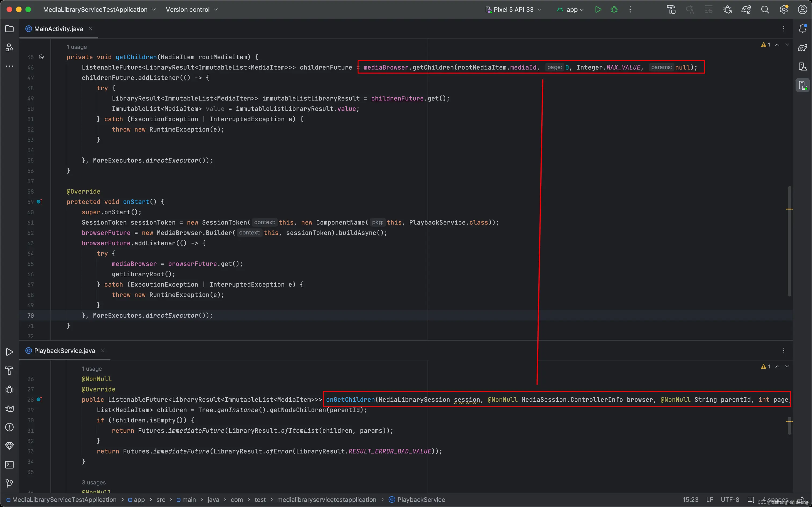Open IDE settings gear icon
The height and width of the screenshot is (507, 812).
coord(784,9)
